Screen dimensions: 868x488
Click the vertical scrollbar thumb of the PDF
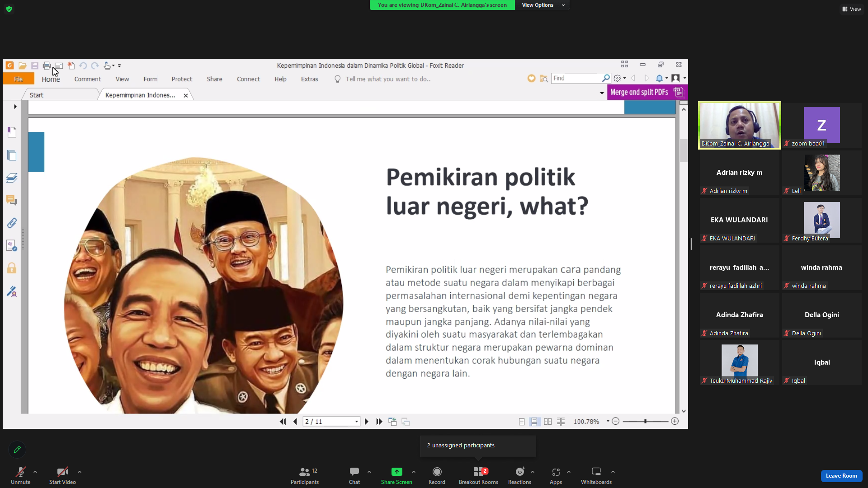point(684,150)
